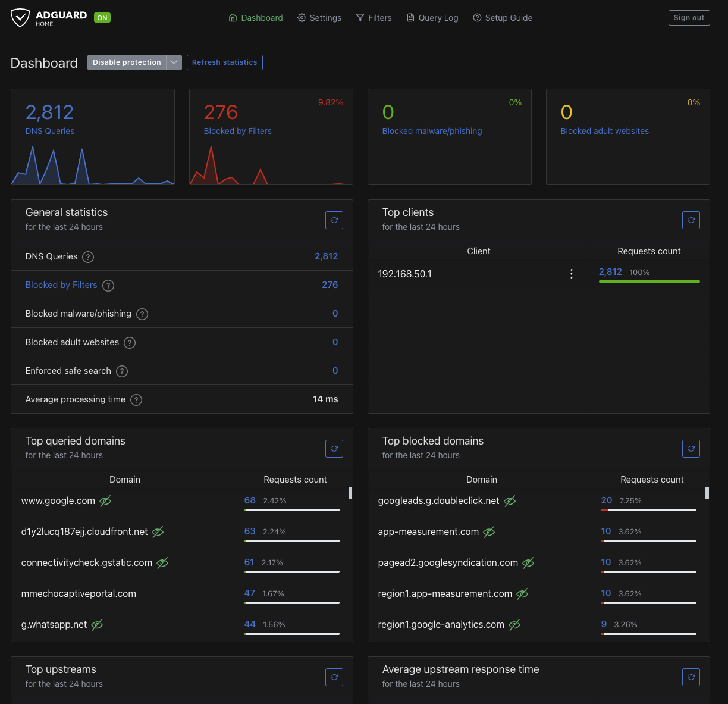Click the 63 requests count for d1y2lucq187ejj.cloudfront.net
Image resolution: width=728 pixels, height=704 pixels.
point(250,531)
